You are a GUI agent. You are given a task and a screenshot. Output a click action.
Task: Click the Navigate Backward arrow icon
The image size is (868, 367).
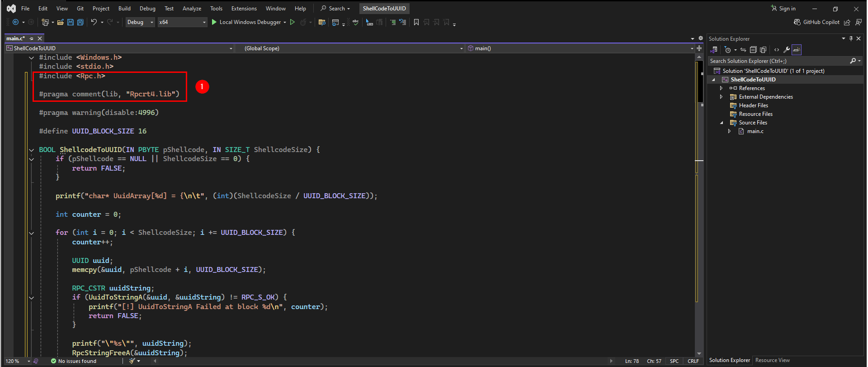[x=15, y=22]
